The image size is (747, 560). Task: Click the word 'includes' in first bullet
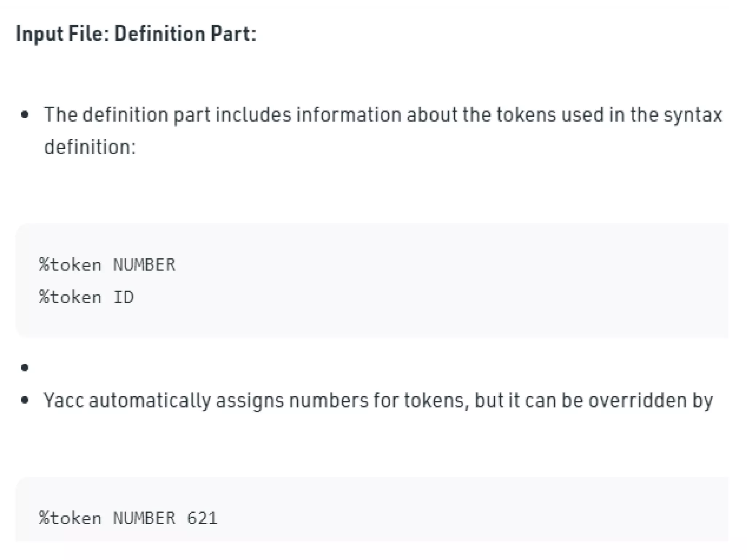(253, 115)
